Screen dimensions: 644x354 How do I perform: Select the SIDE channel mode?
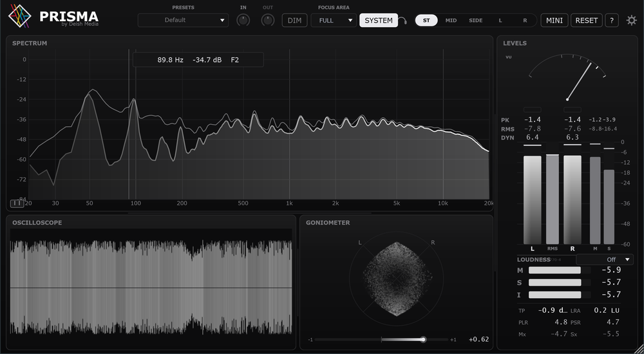coord(476,20)
